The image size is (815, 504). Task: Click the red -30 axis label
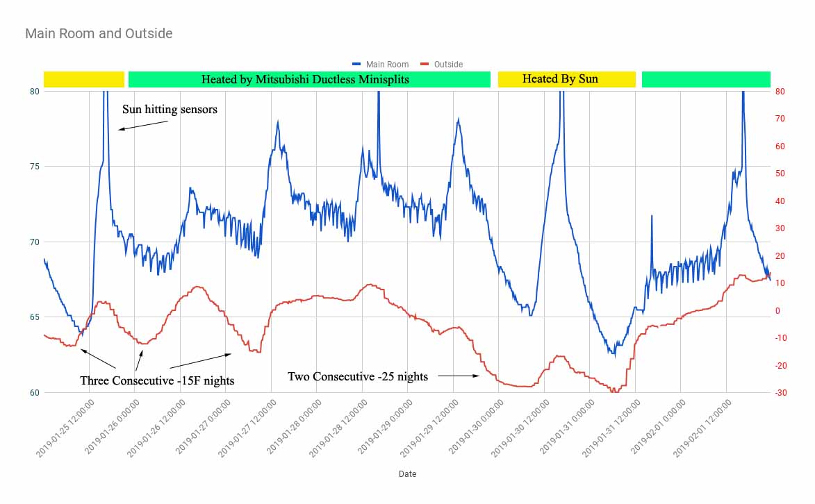click(x=781, y=393)
